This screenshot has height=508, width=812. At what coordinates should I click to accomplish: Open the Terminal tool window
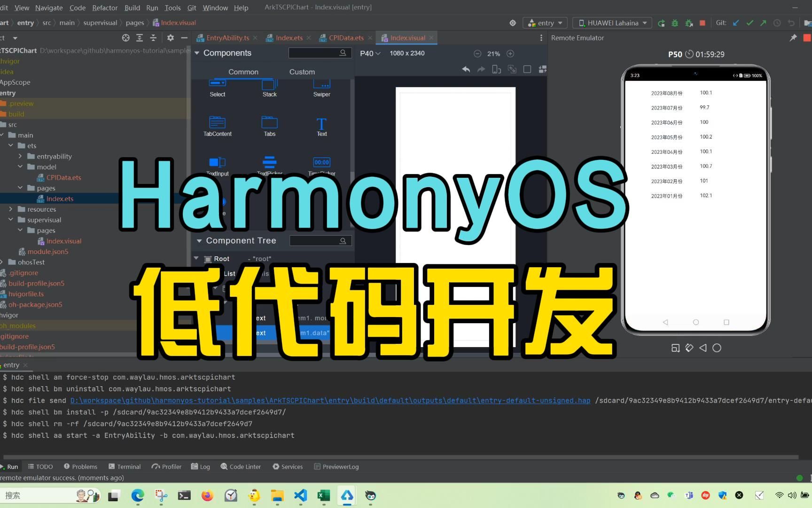[x=125, y=467]
